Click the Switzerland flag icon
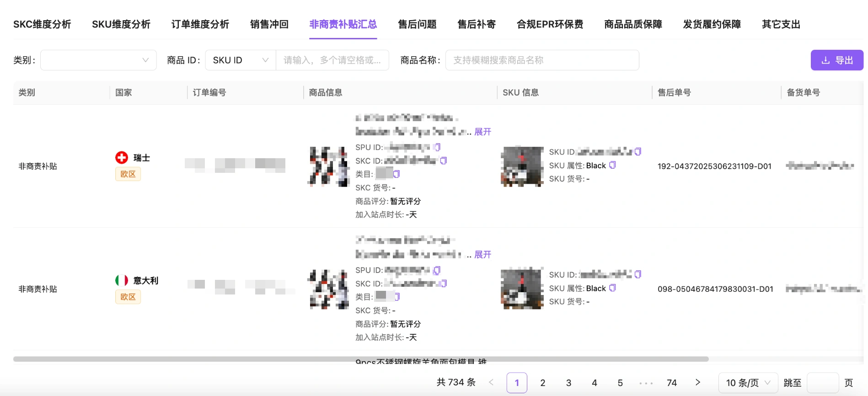This screenshot has width=868, height=396. coord(122,158)
